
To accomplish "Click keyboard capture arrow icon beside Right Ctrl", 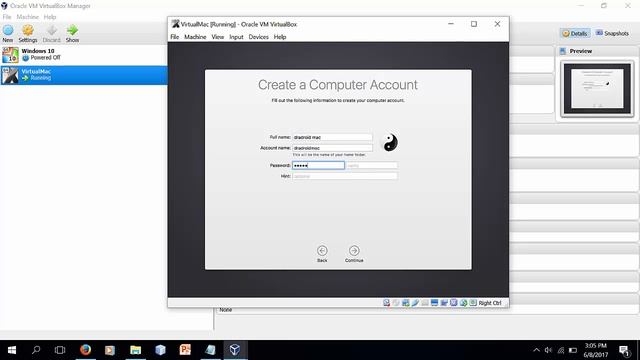I will click(x=473, y=303).
